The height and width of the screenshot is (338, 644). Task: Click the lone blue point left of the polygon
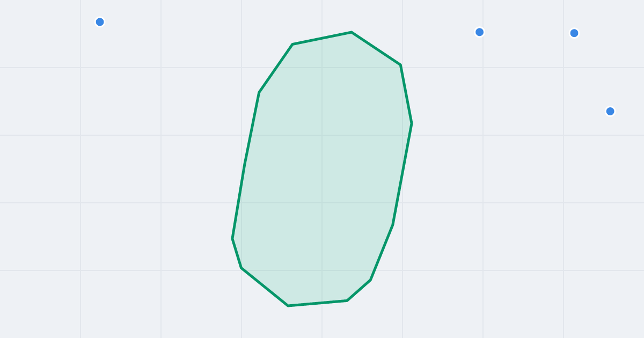[100, 22]
